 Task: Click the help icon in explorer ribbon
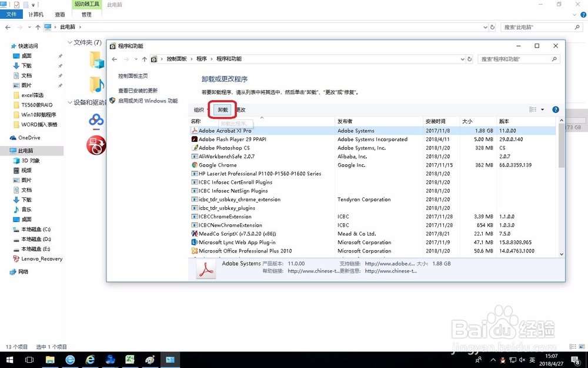coord(583,15)
